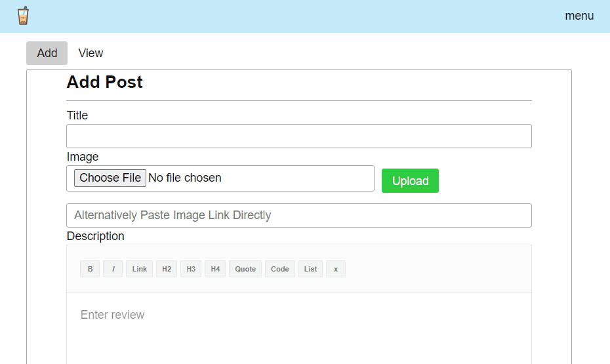
Task: Click the Choose File button
Action: point(110,178)
